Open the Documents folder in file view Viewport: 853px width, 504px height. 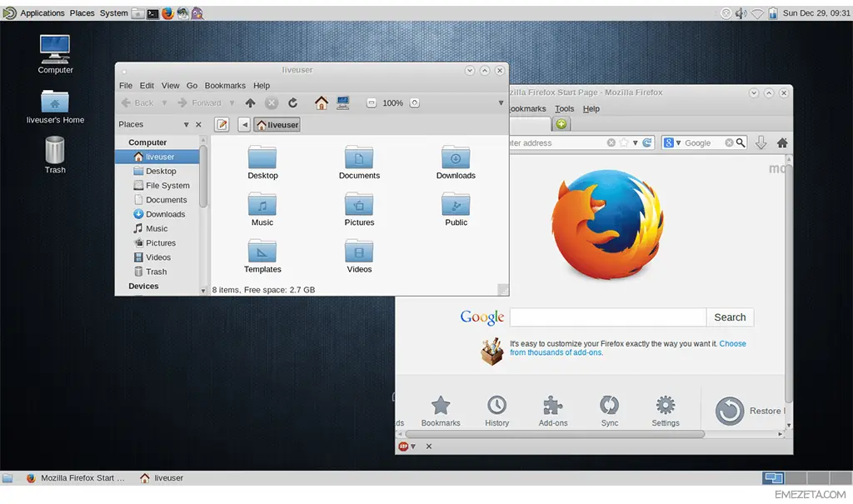tap(359, 162)
